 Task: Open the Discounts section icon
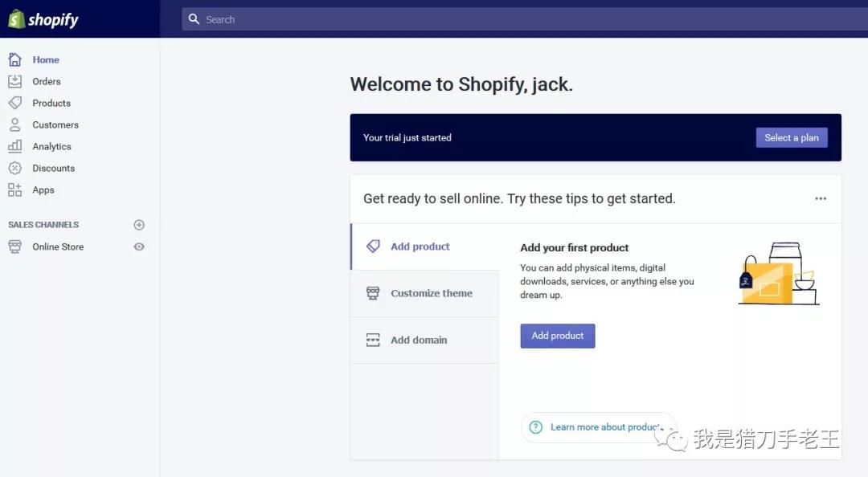16,168
